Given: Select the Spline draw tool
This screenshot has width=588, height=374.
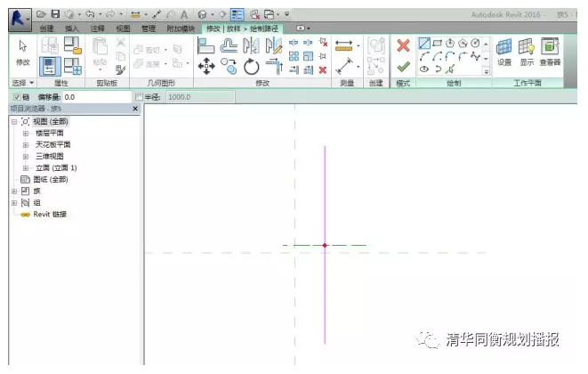Looking at the screenshot, I should (476, 57).
